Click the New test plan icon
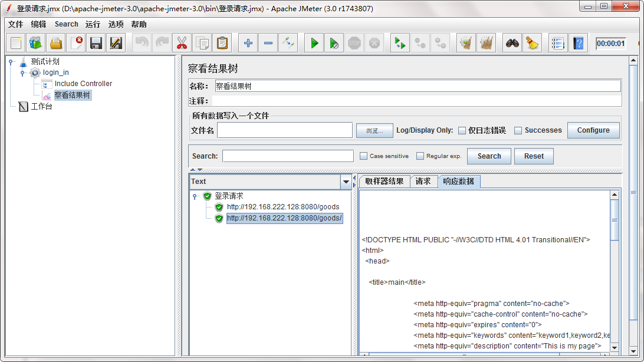This screenshot has width=644, height=362. (x=15, y=42)
